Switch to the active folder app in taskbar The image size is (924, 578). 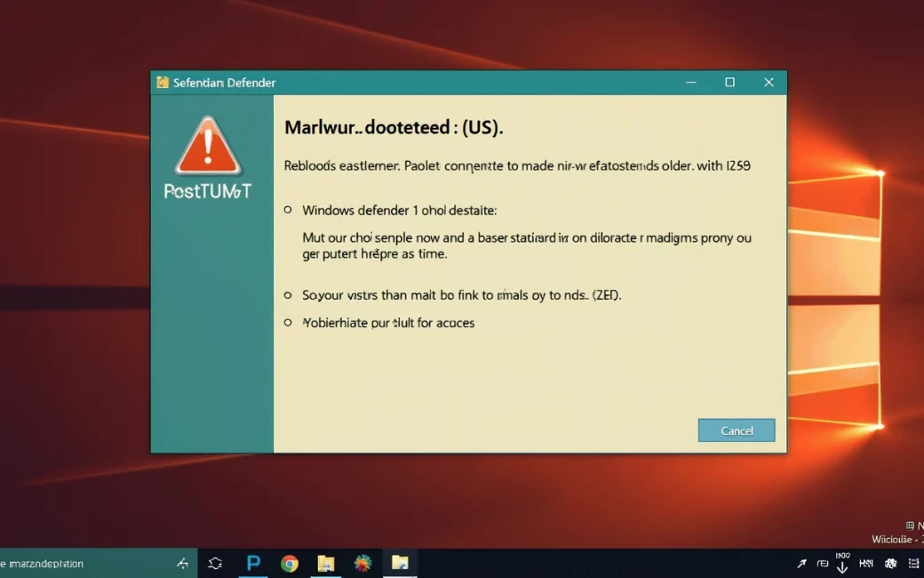pos(400,563)
